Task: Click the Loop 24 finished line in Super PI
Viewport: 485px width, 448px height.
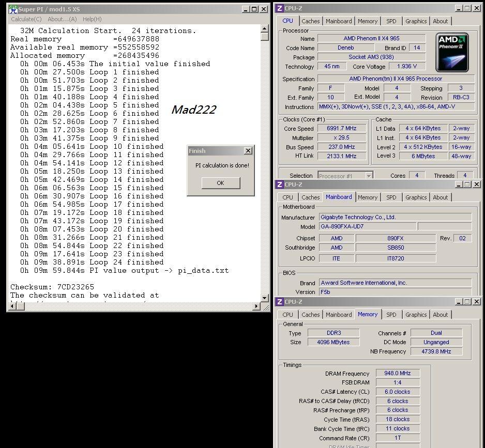Action: pyautogui.click(x=92, y=262)
